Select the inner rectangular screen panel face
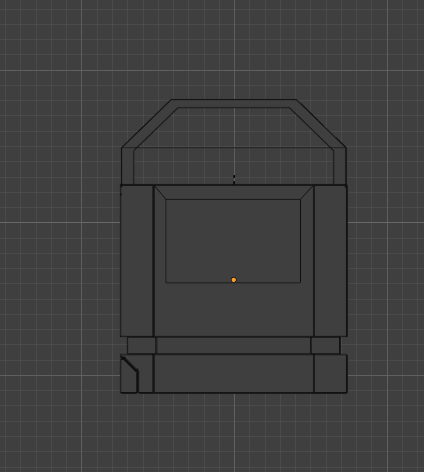 click(233, 241)
